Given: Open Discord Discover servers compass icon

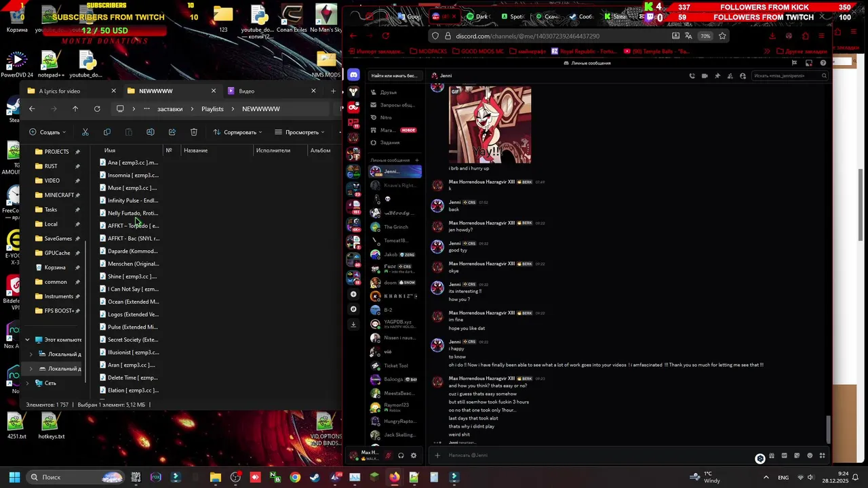Looking at the screenshot, I should 353,309.
